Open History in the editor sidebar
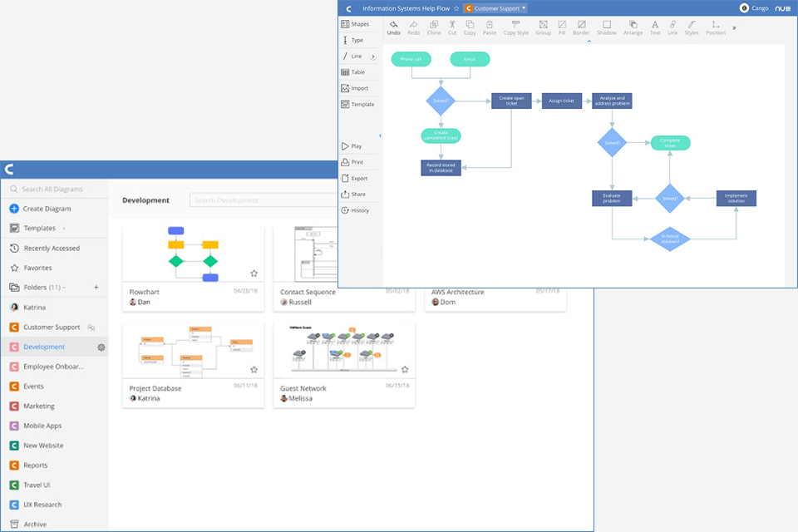The image size is (798, 532). (x=355, y=210)
